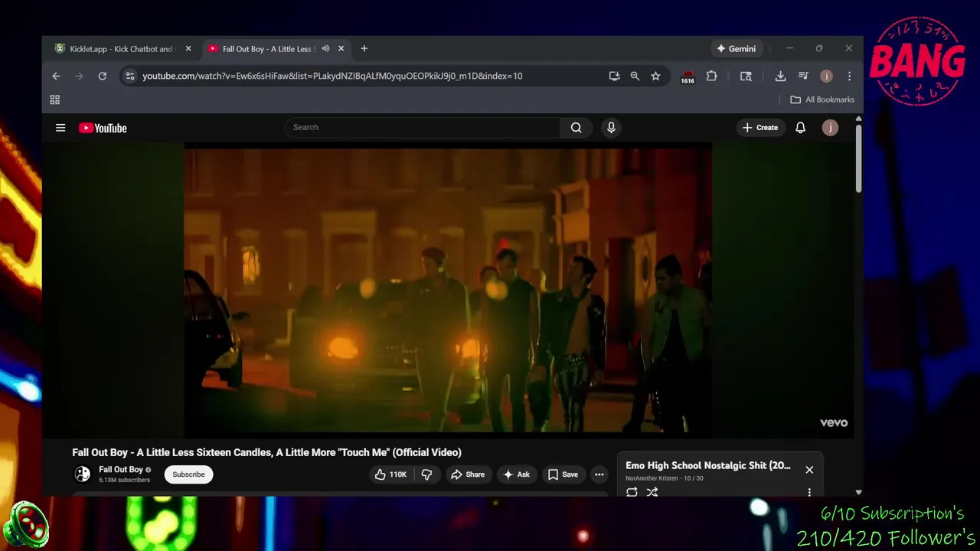Viewport: 980px width, 551px height.
Task: Open All Bookmarks folder
Action: point(822,99)
